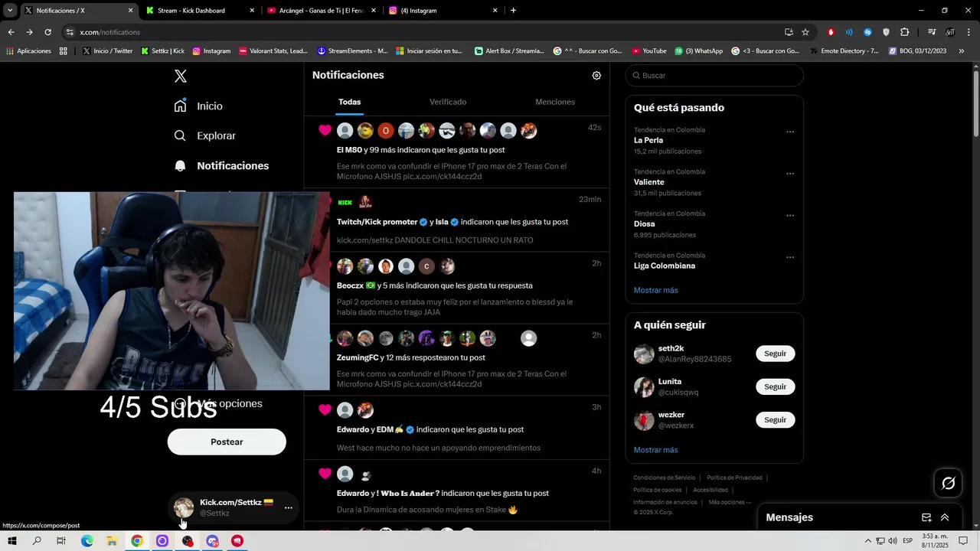Follow Lunita with Seguir button
Screen dimensions: 980x551
click(x=775, y=386)
